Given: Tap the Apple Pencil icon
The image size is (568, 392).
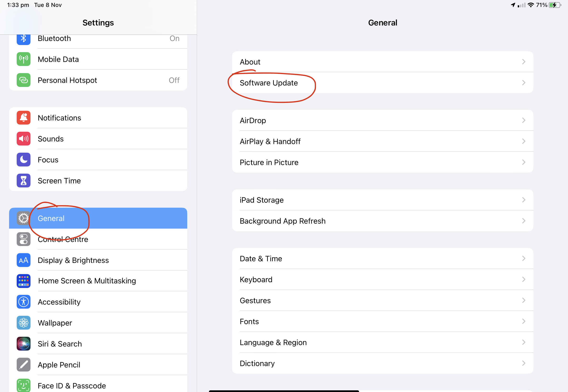Looking at the screenshot, I should click(23, 365).
